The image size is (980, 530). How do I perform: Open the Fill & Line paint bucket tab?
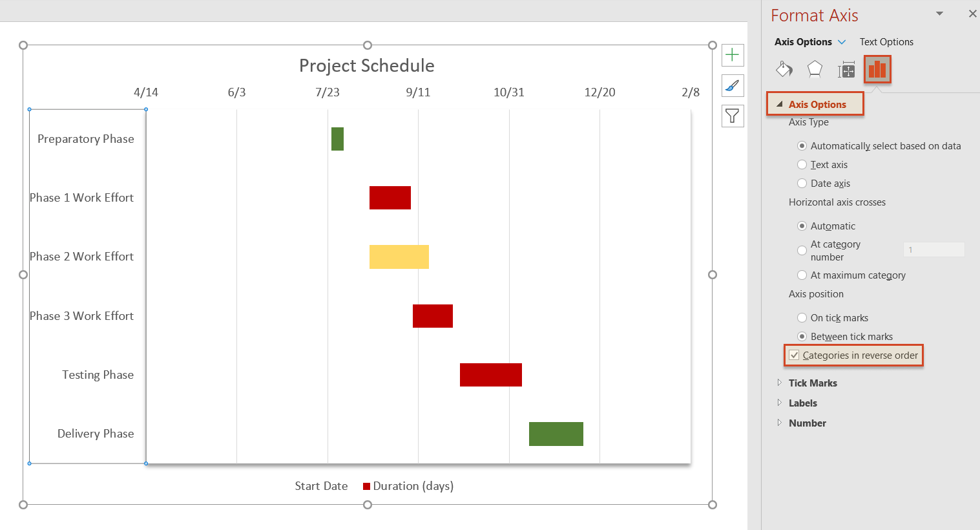click(x=784, y=69)
